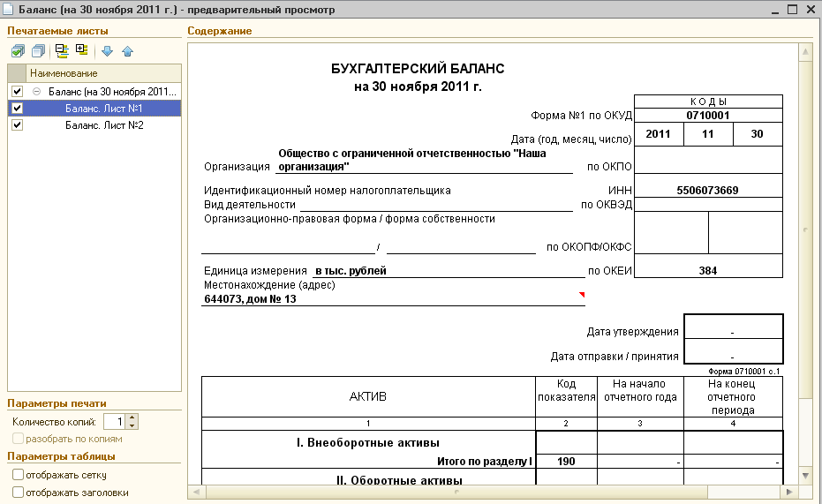Viewport: 822px width, 504px height.
Task: Click the Код показателя header cell
Action: (566, 396)
